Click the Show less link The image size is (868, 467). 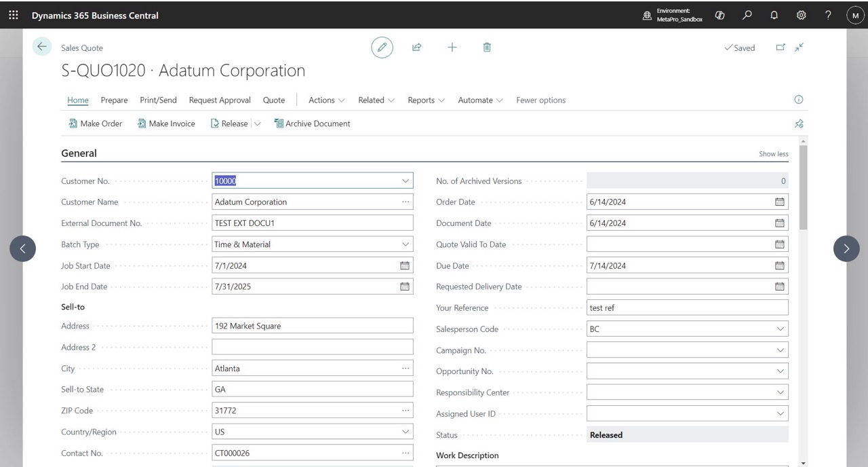click(774, 154)
